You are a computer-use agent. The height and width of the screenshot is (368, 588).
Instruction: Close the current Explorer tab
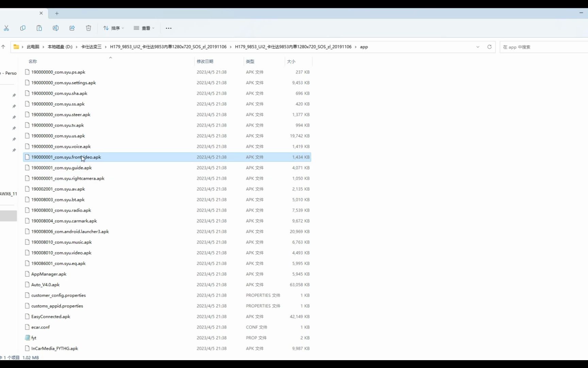pyautogui.click(x=41, y=13)
